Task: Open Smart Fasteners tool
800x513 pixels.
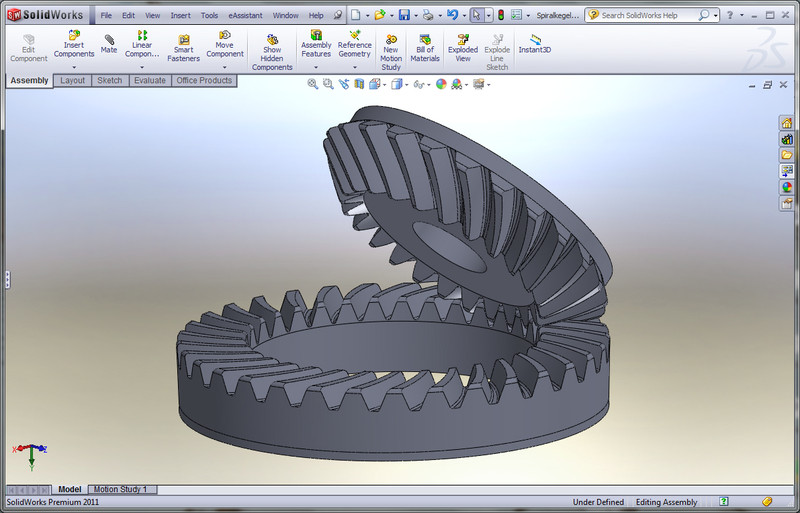Action: (184, 46)
